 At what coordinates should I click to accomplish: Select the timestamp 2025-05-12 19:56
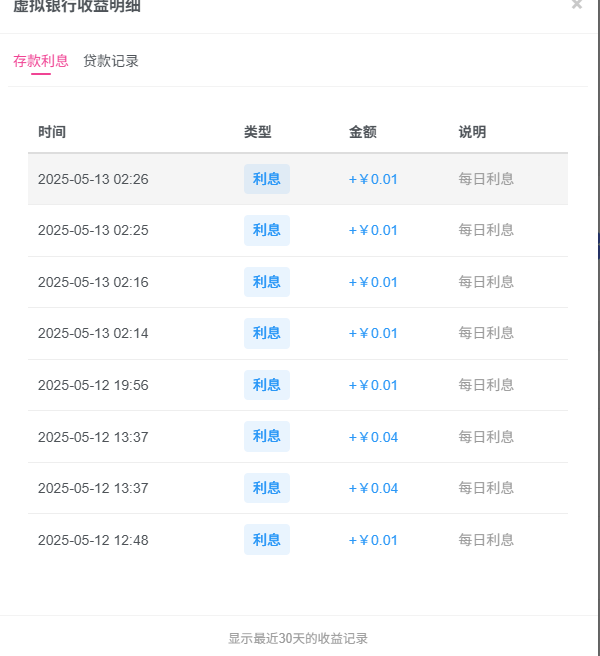(x=93, y=385)
